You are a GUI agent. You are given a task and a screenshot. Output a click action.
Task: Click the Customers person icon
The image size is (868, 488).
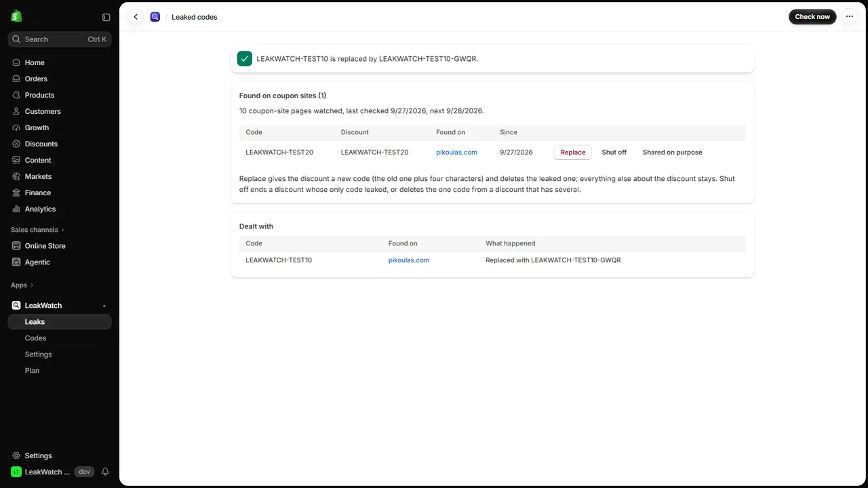(16, 111)
